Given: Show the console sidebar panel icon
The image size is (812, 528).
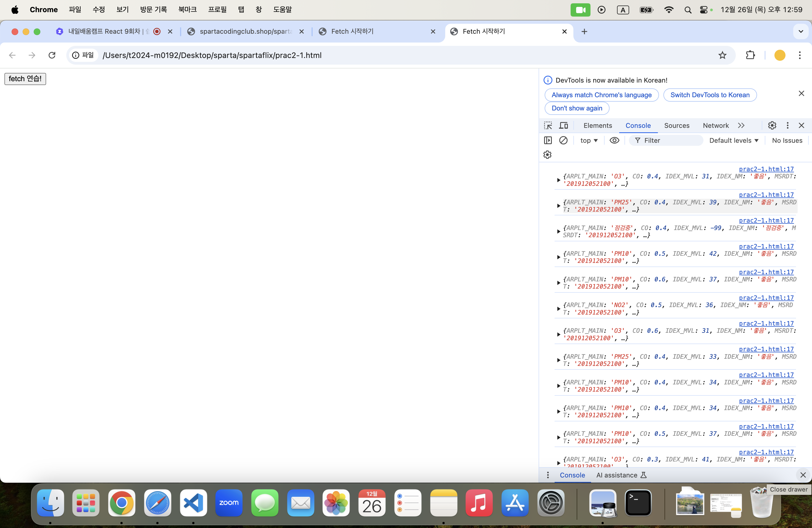Looking at the screenshot, I should (x=548, y=141).
